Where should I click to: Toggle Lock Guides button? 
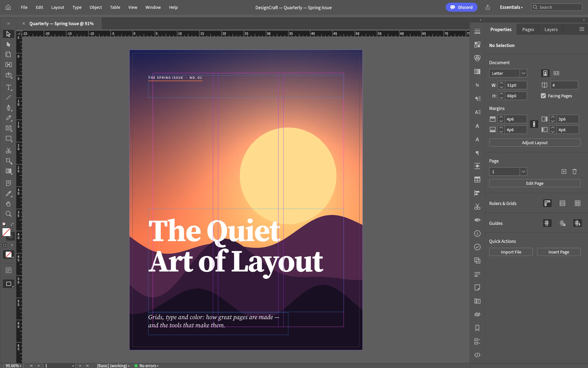562,223
